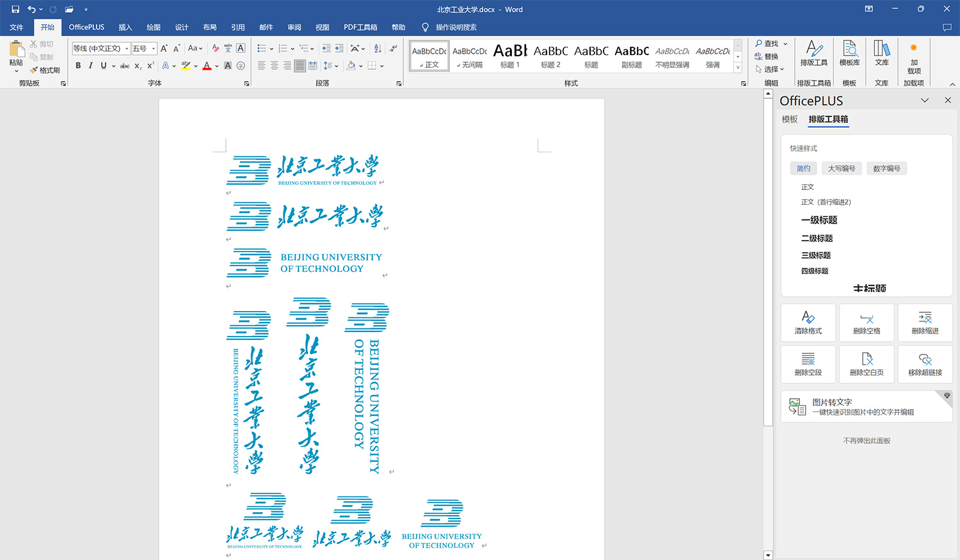The image size is (960, 560).
Task: Click the show paragraph marks icon
Action: 393,48
